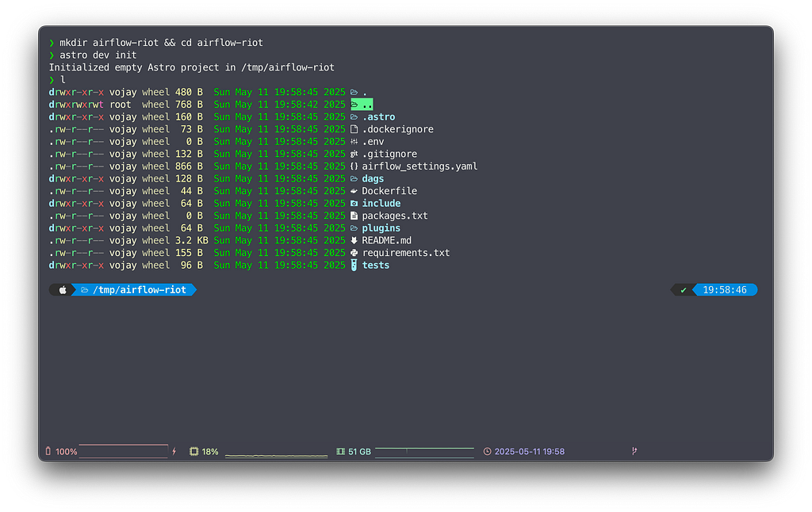
Task: Select the .env file name
Action: click(x=373, y=142)
